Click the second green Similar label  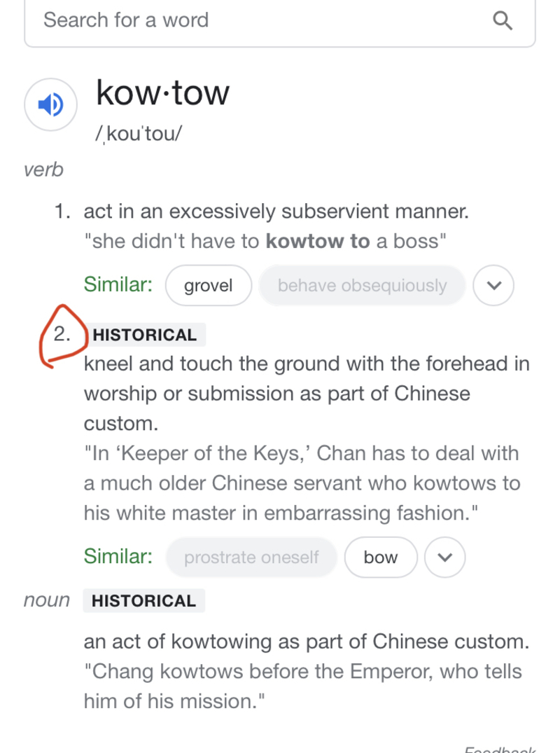point(118,556)
